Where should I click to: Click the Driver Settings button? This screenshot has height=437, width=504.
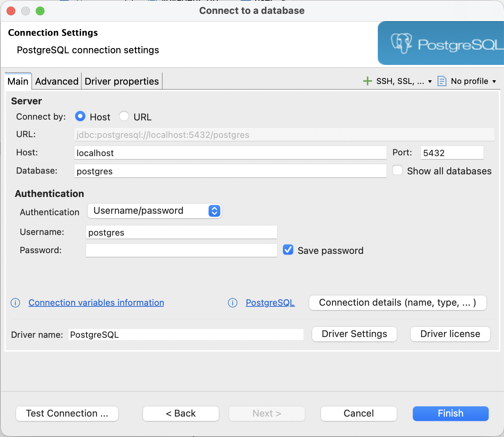(x=354, y=334)
